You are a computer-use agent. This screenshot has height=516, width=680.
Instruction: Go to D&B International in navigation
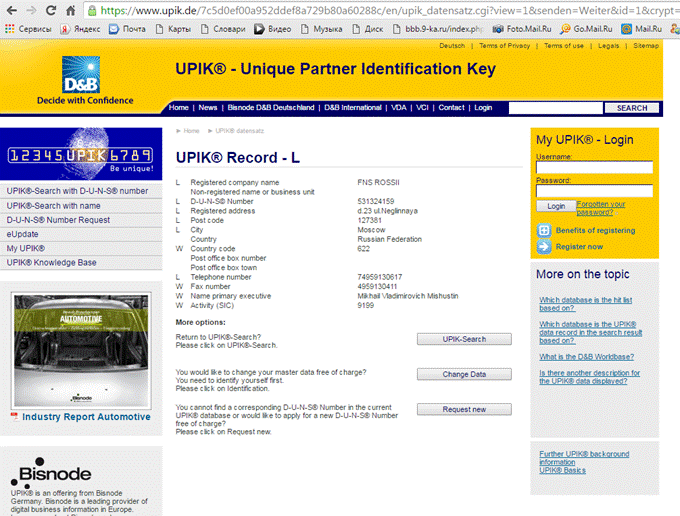pyautogui.click(x=352, y=107)
